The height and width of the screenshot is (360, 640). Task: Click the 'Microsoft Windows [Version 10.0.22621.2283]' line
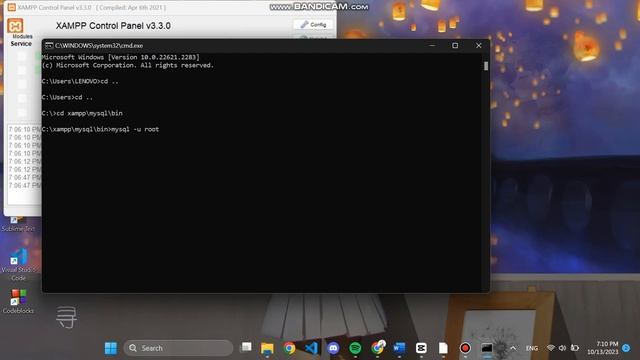coord(121,57)
